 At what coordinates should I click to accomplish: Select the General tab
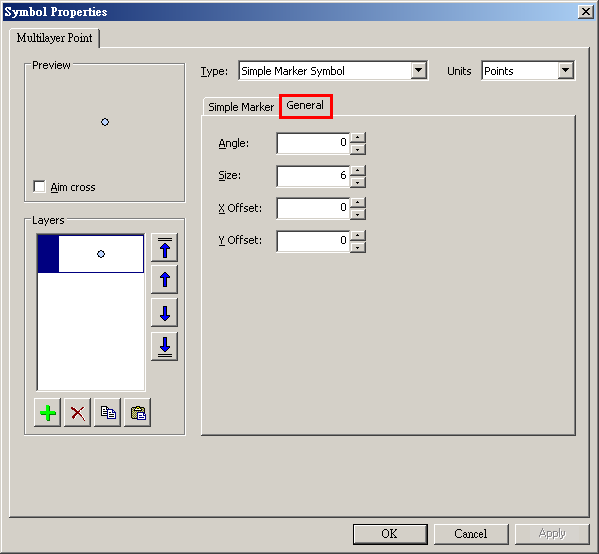[x=305, y=105]
